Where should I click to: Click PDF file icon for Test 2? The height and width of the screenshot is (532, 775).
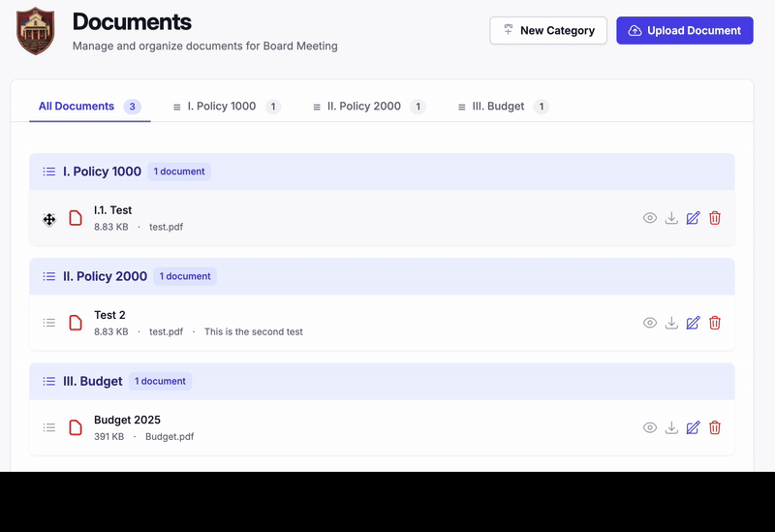[x=76, y=323]
